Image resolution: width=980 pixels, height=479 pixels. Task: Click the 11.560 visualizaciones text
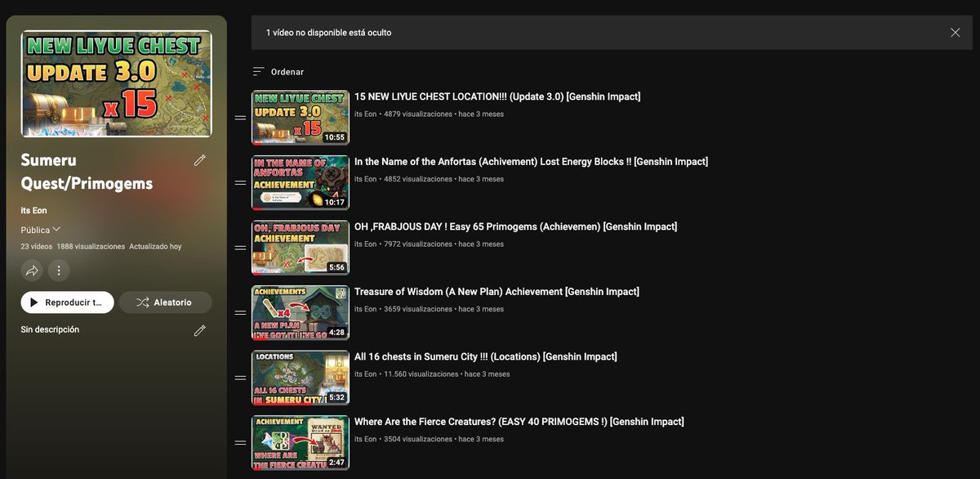coord(421,374)
